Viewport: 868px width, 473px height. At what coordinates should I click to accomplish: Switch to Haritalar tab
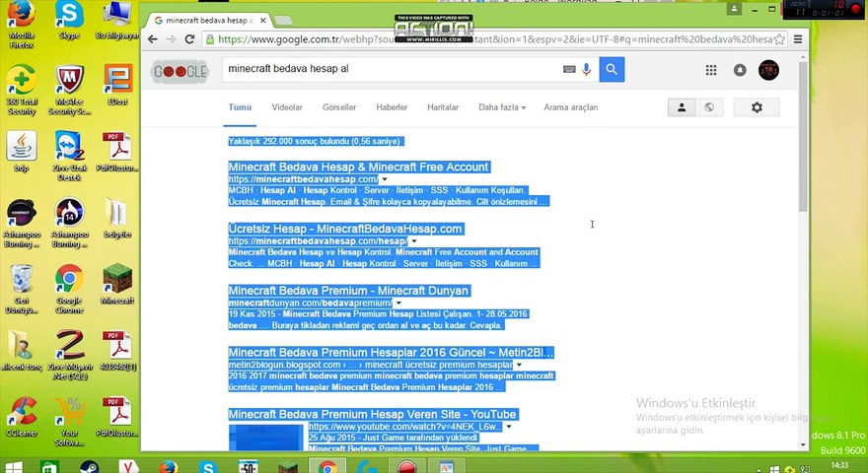pyautogui.click(x=443, y=107)
